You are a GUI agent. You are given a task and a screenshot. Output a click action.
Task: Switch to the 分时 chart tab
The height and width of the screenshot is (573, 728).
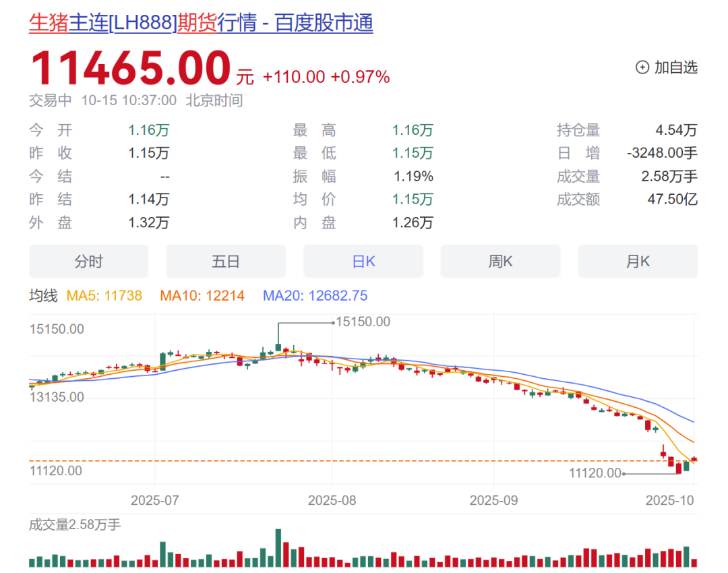coord(88,262)
